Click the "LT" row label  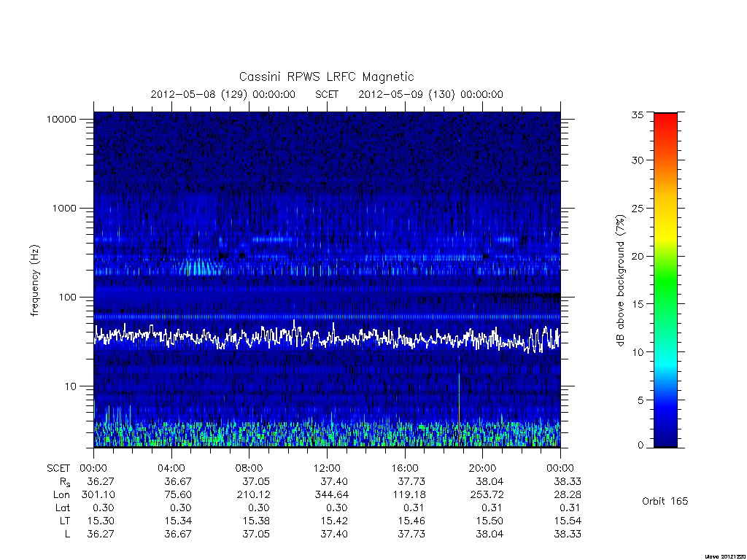pos(65,521)
